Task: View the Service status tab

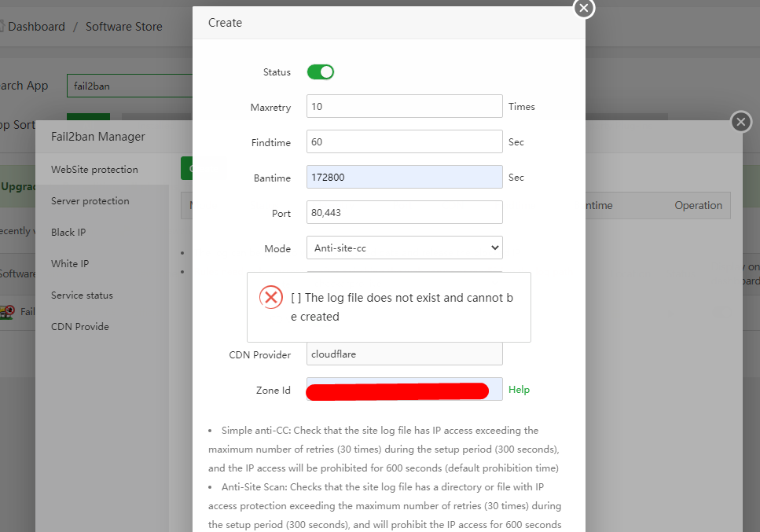Action: pyautogui.click(x=82, y=295)
